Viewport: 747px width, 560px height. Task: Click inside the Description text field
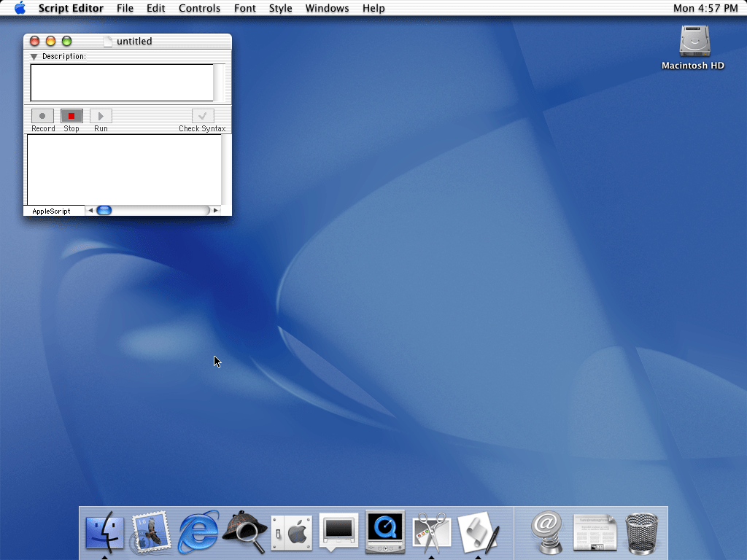[121, 82]
